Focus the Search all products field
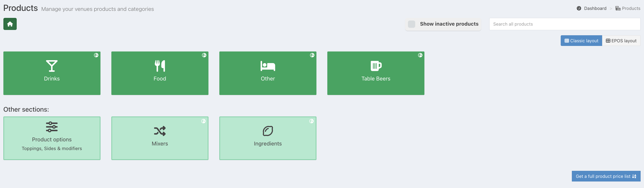Image resolution: width=644 pixels, height=188 pixels. tap(565, 24)
